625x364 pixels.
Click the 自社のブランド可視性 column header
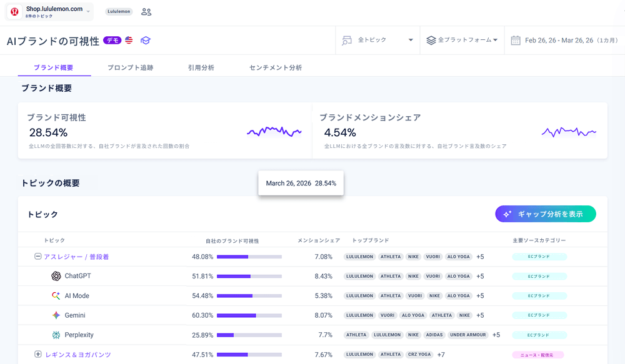tap(232, 241)
